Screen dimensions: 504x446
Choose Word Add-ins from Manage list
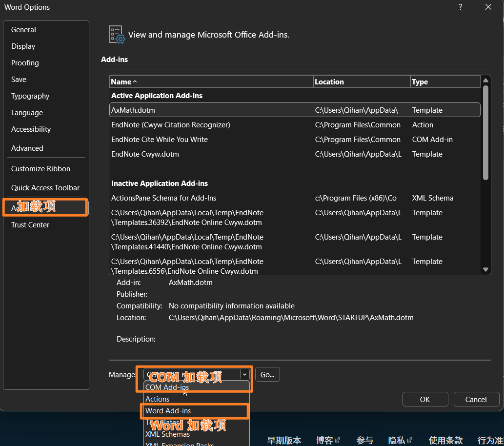point(197,411)
